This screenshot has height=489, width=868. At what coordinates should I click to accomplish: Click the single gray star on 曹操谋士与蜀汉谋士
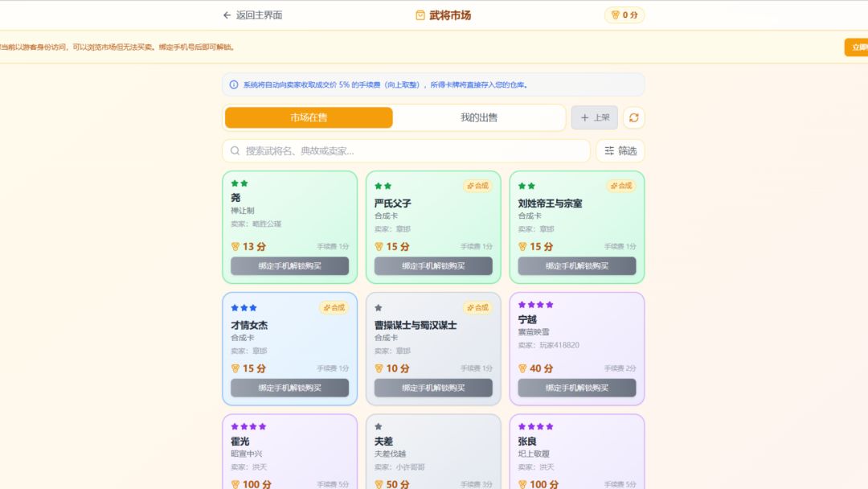tap(378, 307)
